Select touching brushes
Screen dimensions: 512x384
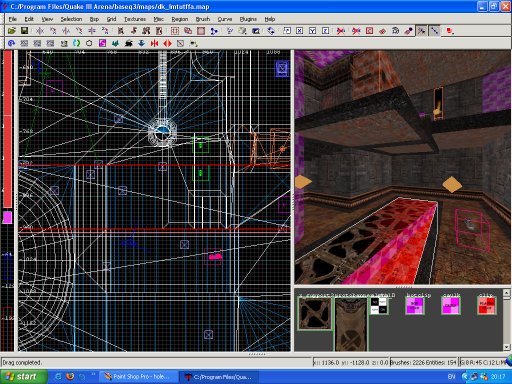coord(133,31)
